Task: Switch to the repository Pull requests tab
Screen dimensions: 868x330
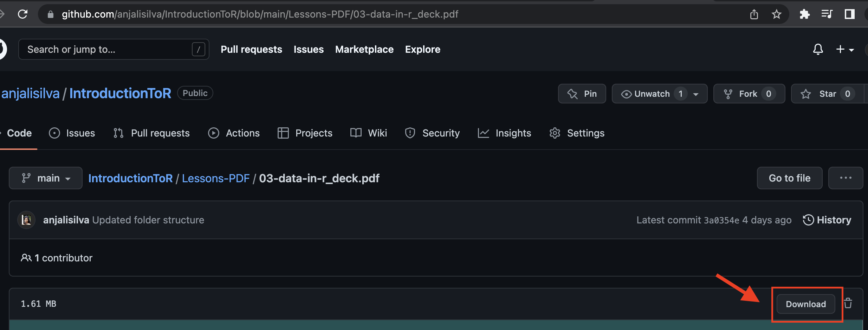Action: 151,133
